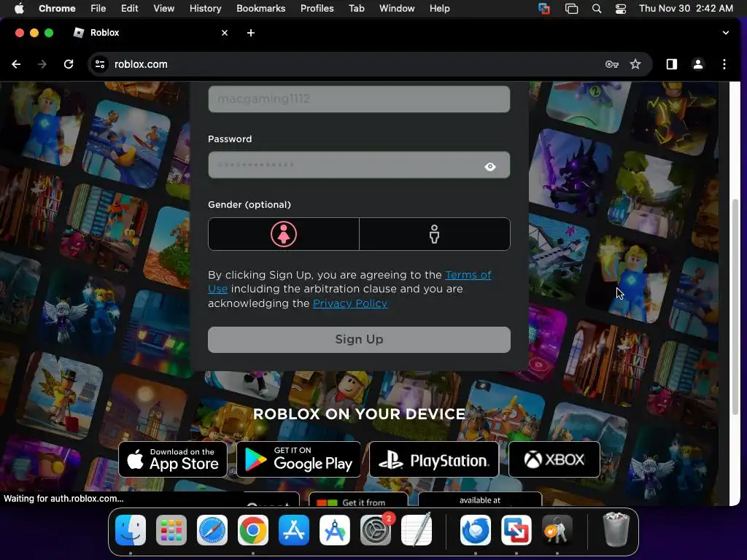This screenshot has height=560, width=747.
Task: Open the Apple menu
Action: click(x=19, y=9)
